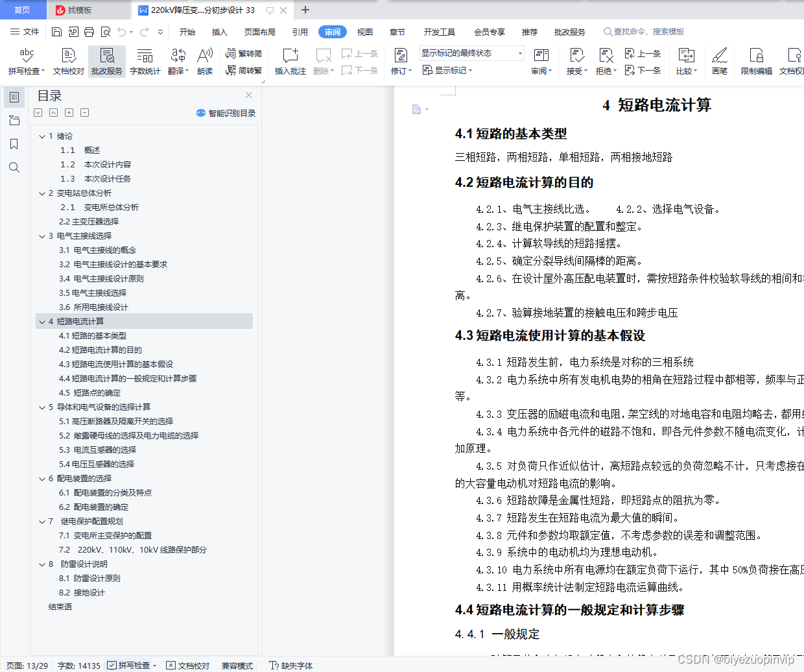The width and height of the screenshot is (804, 672).
Task: Click the 修订 track changes icon
Action: (401, 55)
